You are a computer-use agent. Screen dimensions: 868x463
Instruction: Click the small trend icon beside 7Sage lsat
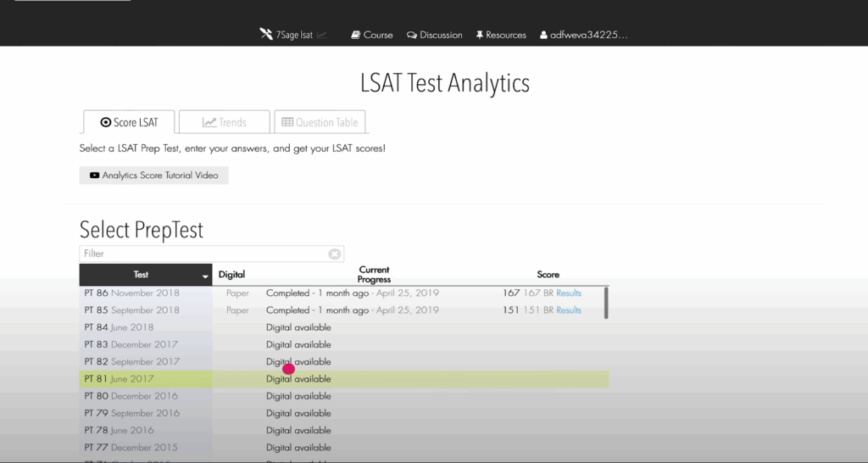point(321,35)
